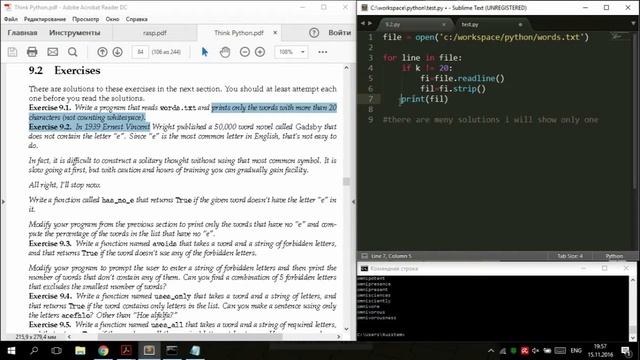Switch to the Главная tab
Viewport: 640px width, 360px height.
tap(22, 33)
